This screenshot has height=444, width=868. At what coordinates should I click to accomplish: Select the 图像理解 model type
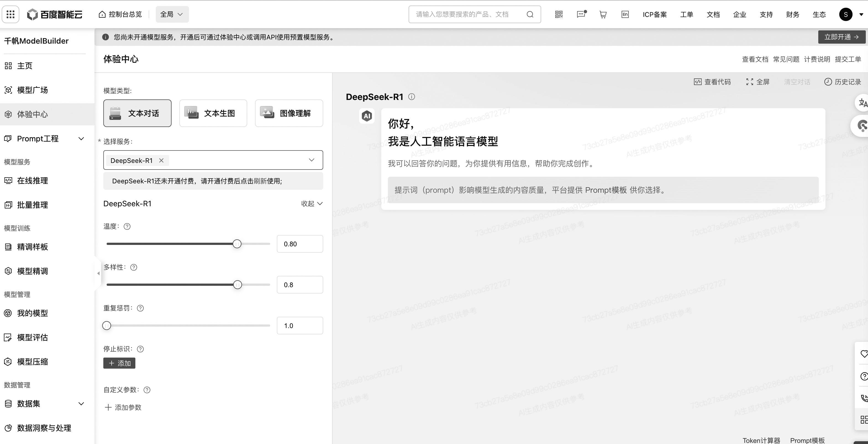[289, 113]
